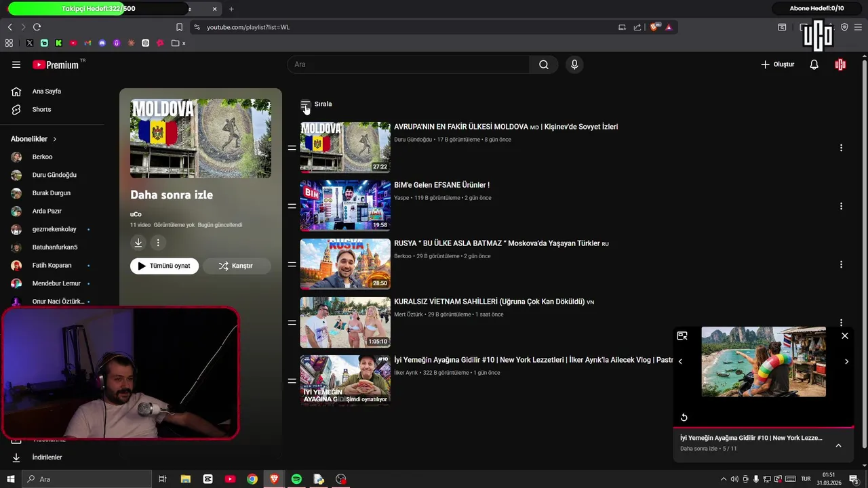Open the Mert Öztürk channel link
This screenshot has width=868, height=488.
(408, 314)
